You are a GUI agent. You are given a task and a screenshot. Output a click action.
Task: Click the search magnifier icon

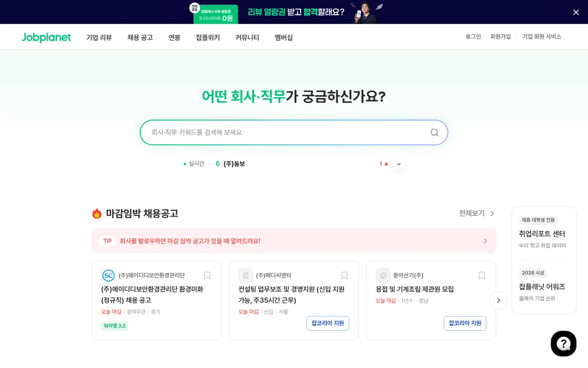[434, 132]
